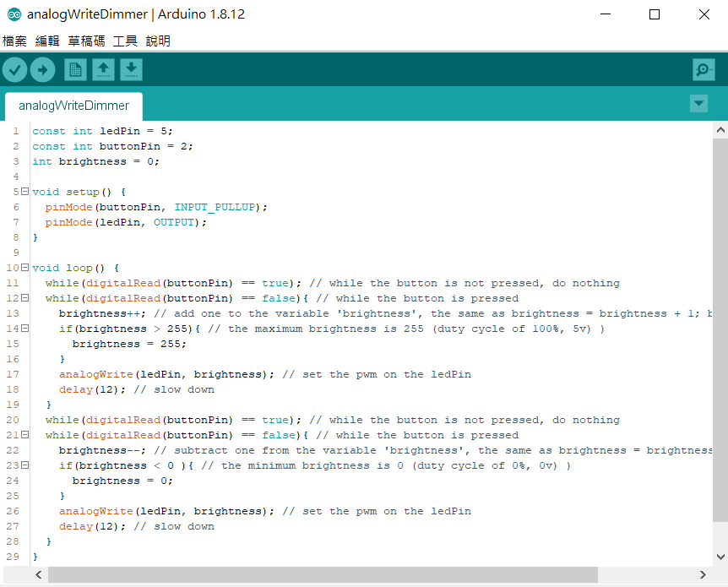Open the 檔案 (File) menu

point(14,41)
